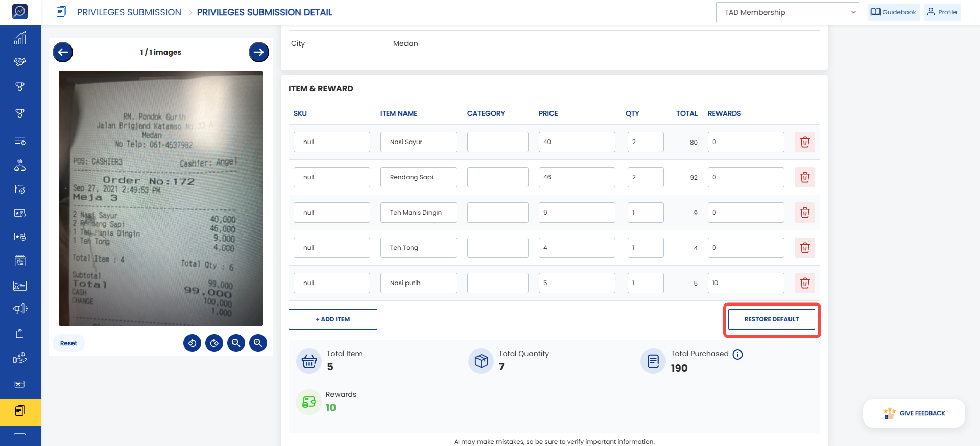Go to the next receipt image
Screen dimensions: 980x446
(259, 52)
